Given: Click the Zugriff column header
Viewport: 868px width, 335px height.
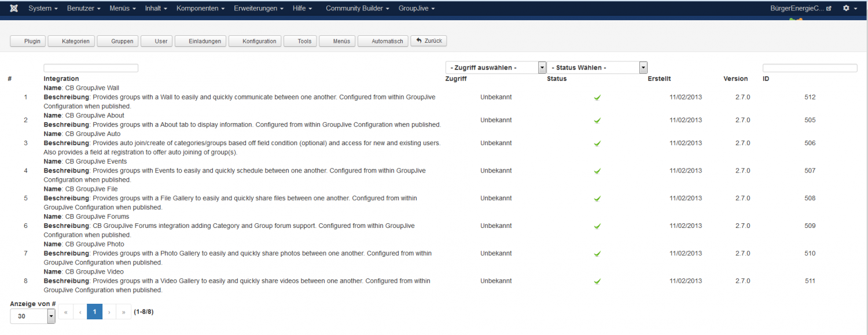Looking at the screenshot, I should point(456,79).
